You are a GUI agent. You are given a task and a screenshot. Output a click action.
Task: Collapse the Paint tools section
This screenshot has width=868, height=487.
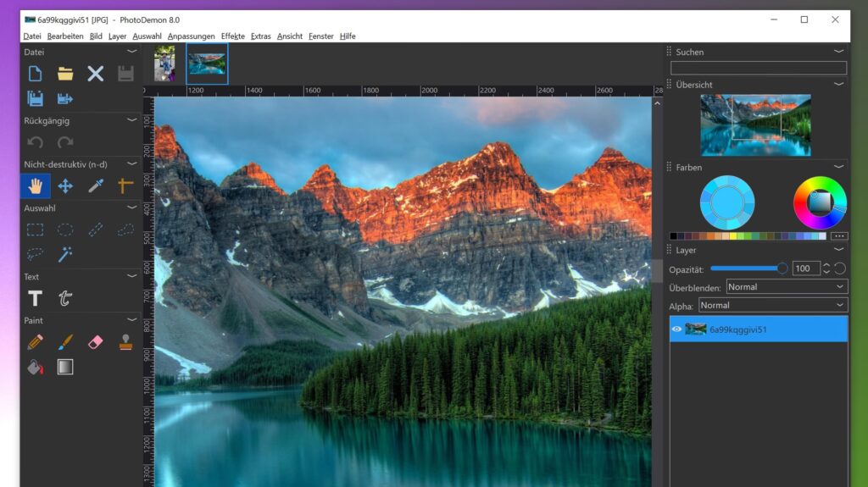[x=131, y=320]
